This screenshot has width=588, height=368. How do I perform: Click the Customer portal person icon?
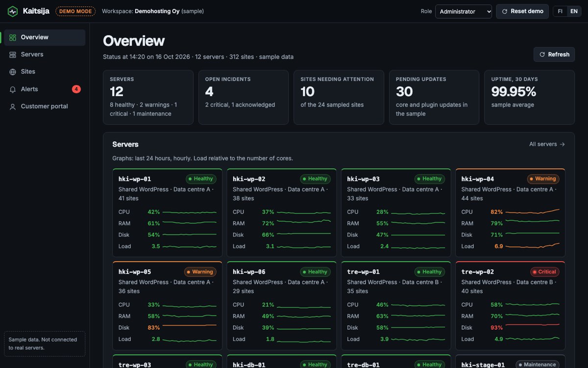click(13, 106)
